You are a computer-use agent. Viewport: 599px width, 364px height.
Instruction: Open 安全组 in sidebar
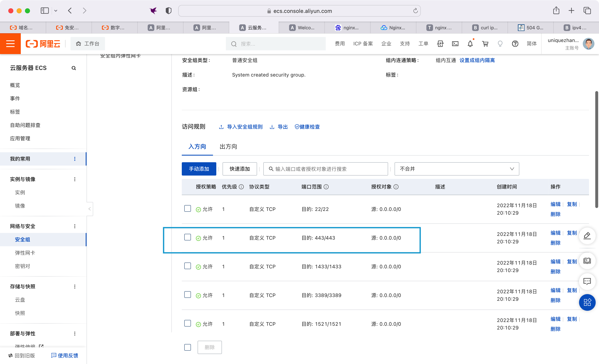tap(43, 239)
